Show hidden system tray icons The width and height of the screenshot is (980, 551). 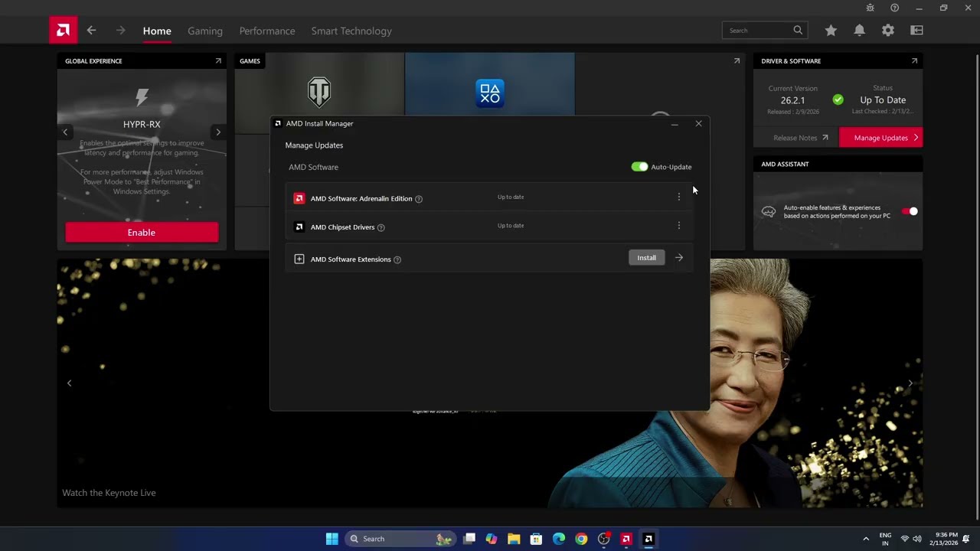pyautogui.click(x=866, y=539)
